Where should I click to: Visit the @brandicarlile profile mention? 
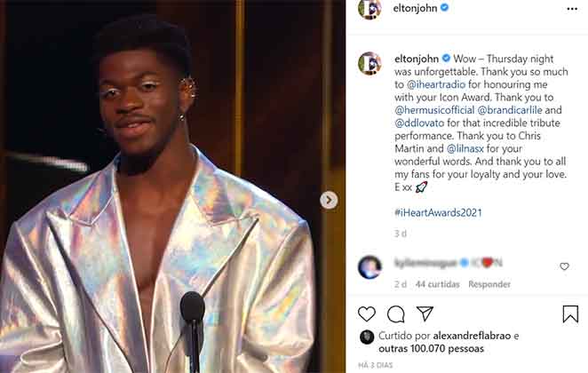(x=510, y=110)
